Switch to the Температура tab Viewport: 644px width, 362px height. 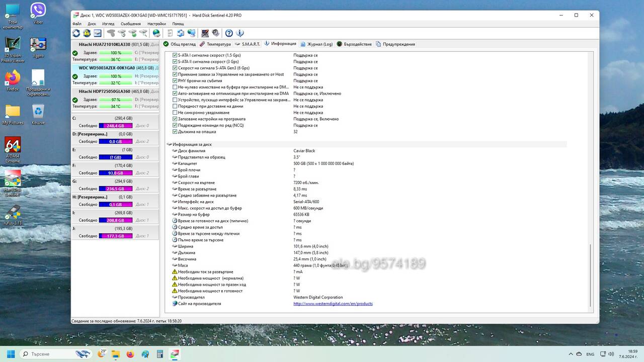point(215,44)
